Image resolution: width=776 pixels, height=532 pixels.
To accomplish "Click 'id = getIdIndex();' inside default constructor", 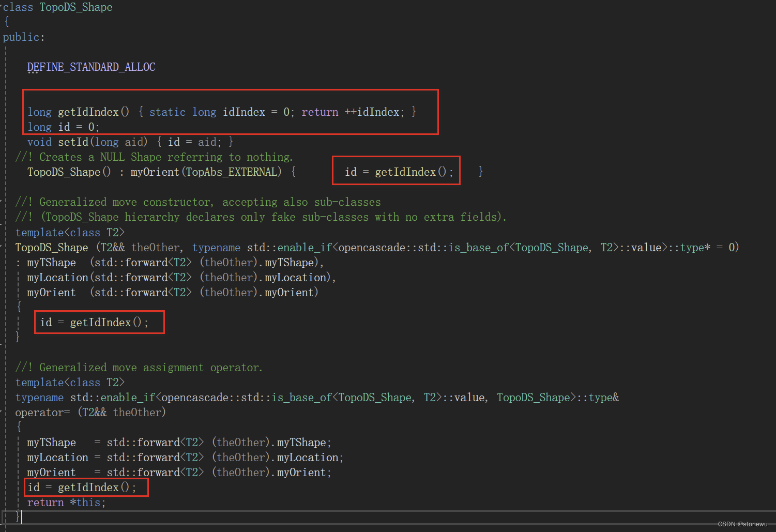I will click(399, 172).
